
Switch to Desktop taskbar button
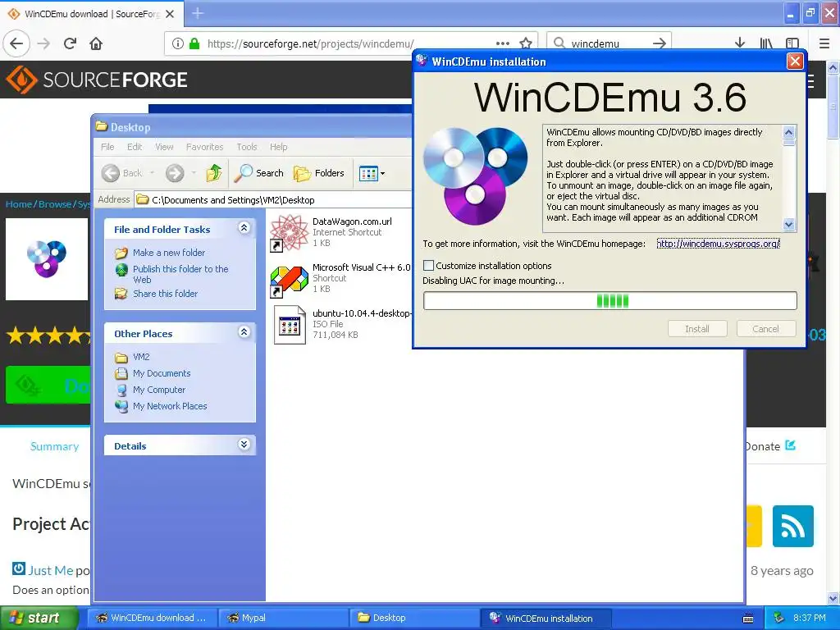(413, 618)
